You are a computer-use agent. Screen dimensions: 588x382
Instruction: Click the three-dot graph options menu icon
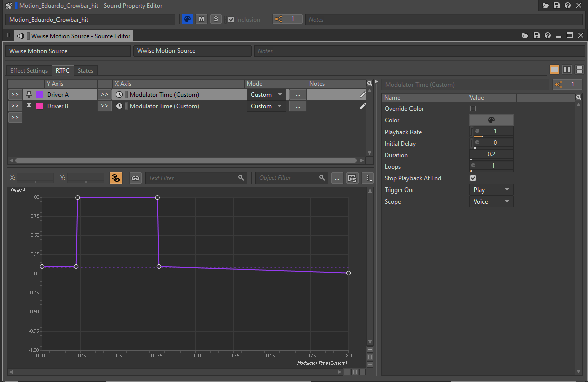369,178
